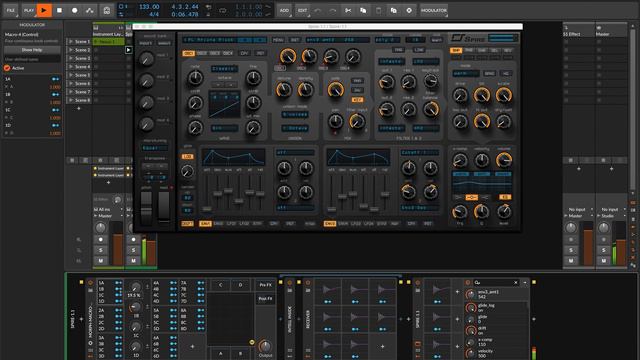The height and width of the screenshot is (360, 640).
Task: Open Classic oscillator mode dropdown
Action: point(224,69)
